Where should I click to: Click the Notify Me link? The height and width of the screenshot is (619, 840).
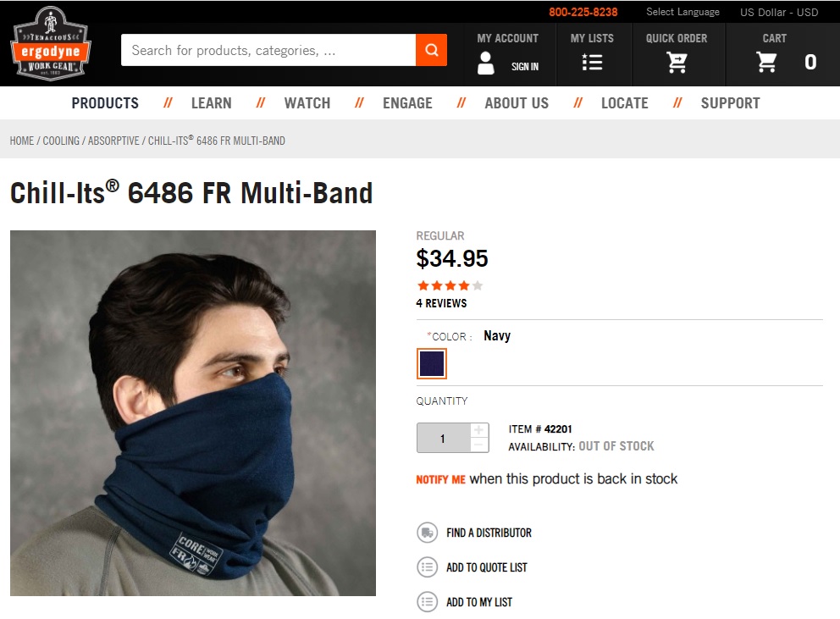coord(440,479)
